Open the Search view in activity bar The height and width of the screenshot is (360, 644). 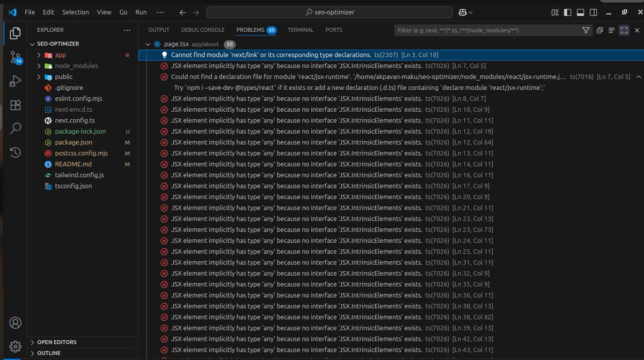click(x=16, y=128)
